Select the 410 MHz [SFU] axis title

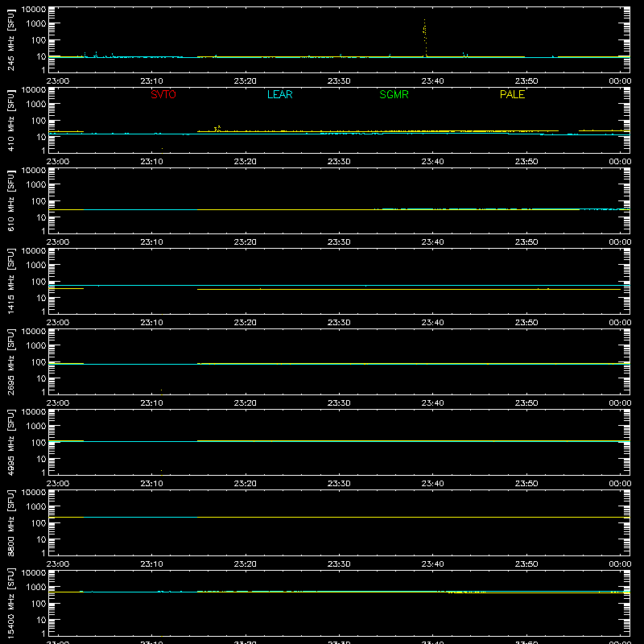[x=10, y=120]
